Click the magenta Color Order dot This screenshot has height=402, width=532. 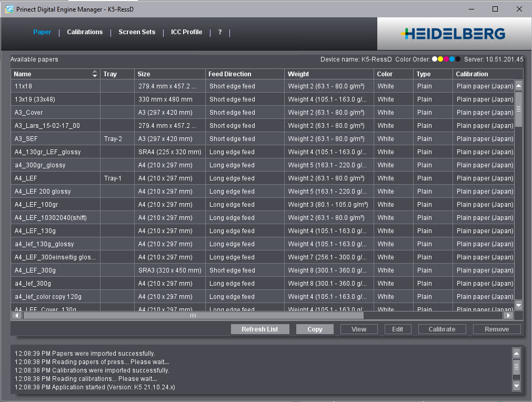click(x=446, y=59)
